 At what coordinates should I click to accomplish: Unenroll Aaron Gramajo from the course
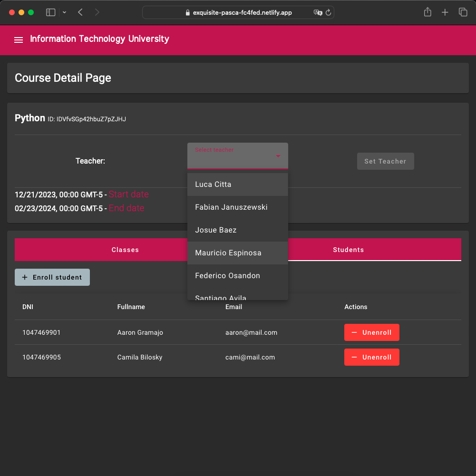[x=371, y=332]
